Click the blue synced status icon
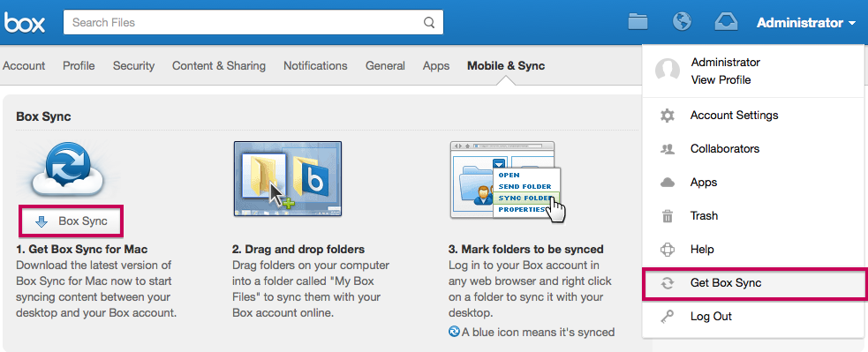 click(x=454, y=332)
